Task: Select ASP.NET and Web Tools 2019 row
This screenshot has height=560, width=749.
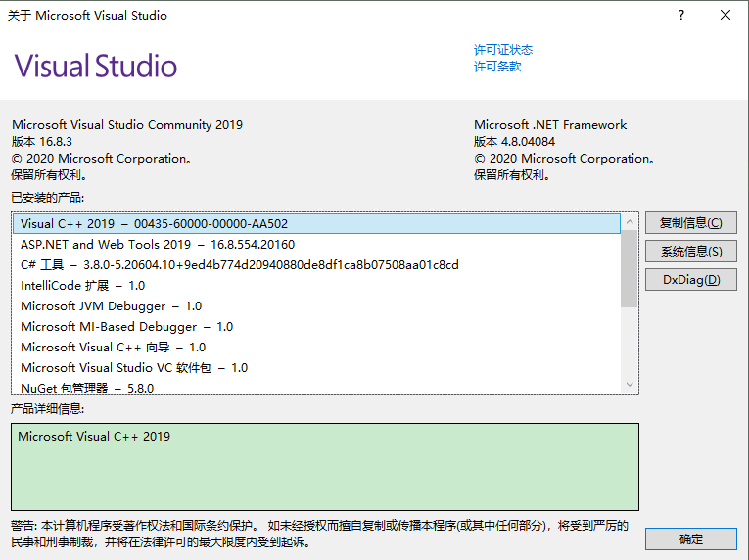Action: click(316, 244)
